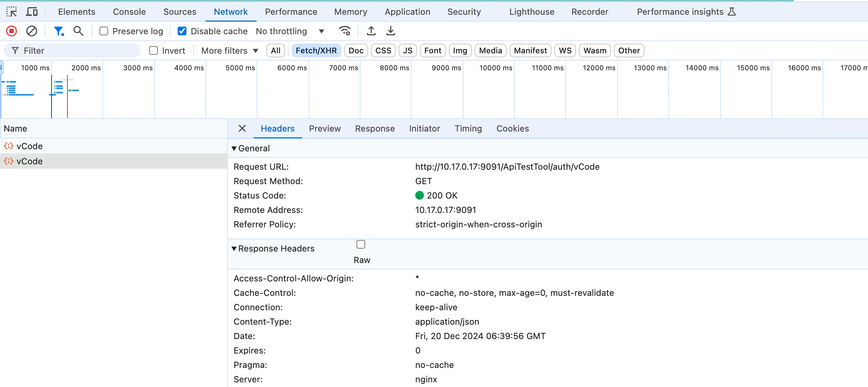Open the network search magnifier

(x=78, y=31)
